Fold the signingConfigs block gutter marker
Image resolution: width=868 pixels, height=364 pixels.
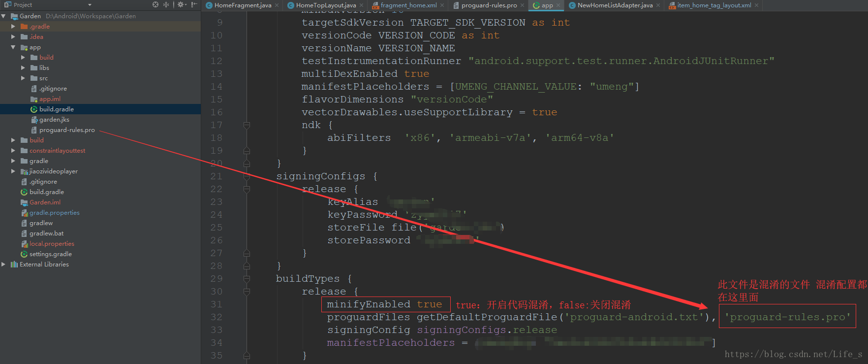coord(247,176)
